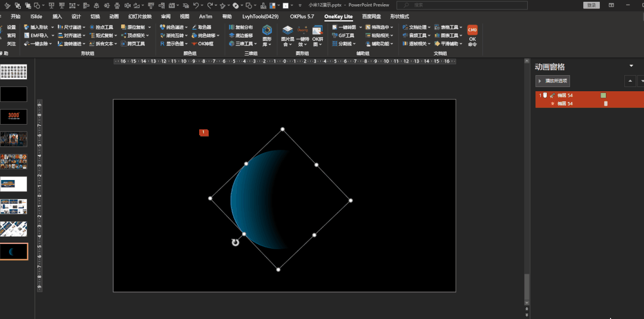This screenshot has width=644, height=319.
Task: Click the 一键转图 icon
Action: click(x=335, y=27)
